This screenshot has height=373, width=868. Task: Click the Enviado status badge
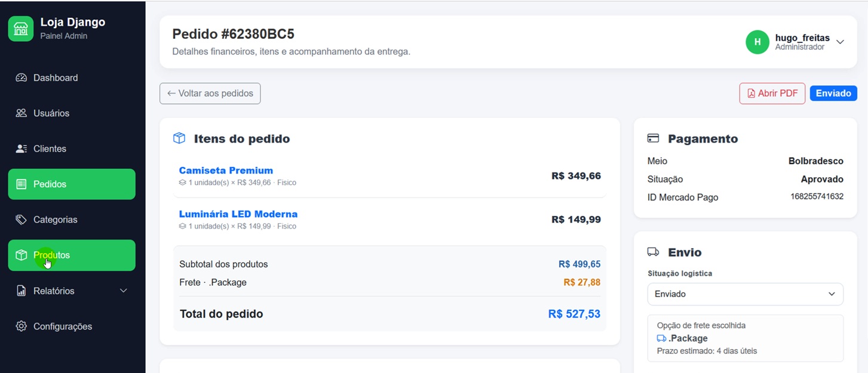[833, 93]
